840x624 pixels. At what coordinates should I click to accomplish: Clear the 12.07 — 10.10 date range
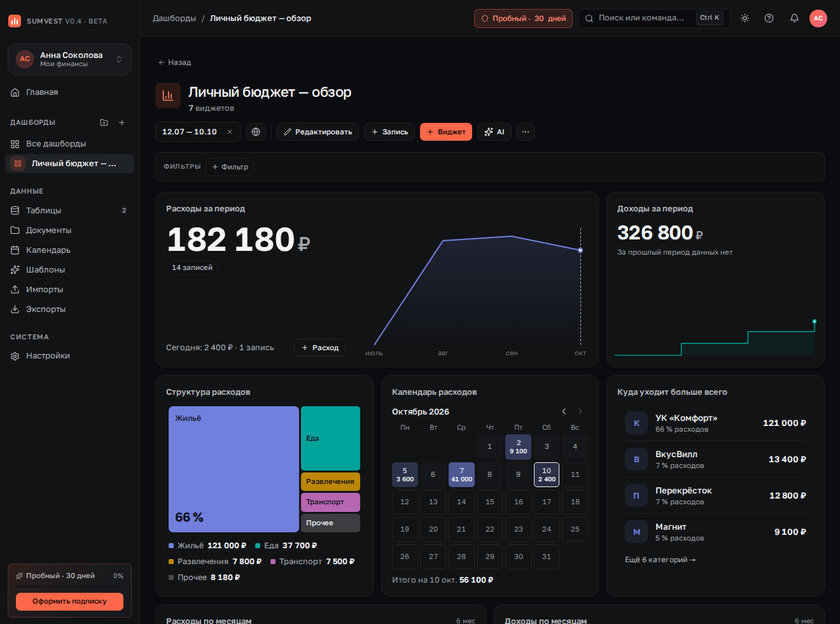click(x=230, y=132)
